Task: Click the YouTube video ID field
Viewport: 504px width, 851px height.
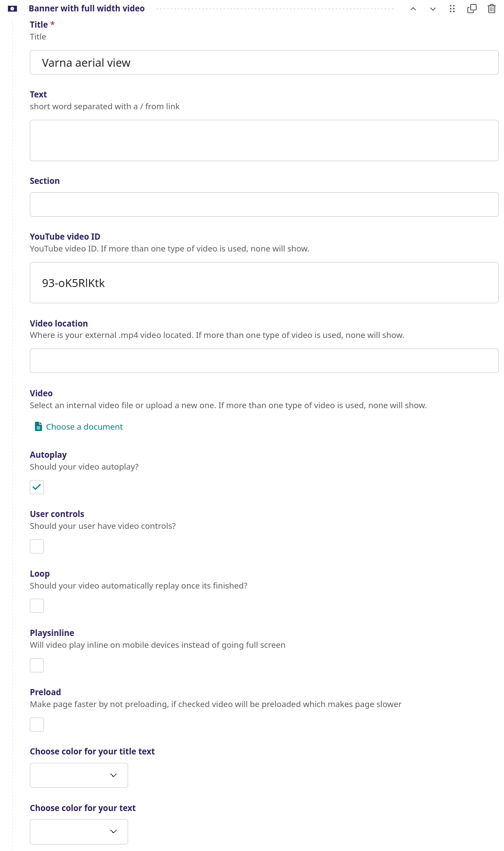Action: pos(264,283)
